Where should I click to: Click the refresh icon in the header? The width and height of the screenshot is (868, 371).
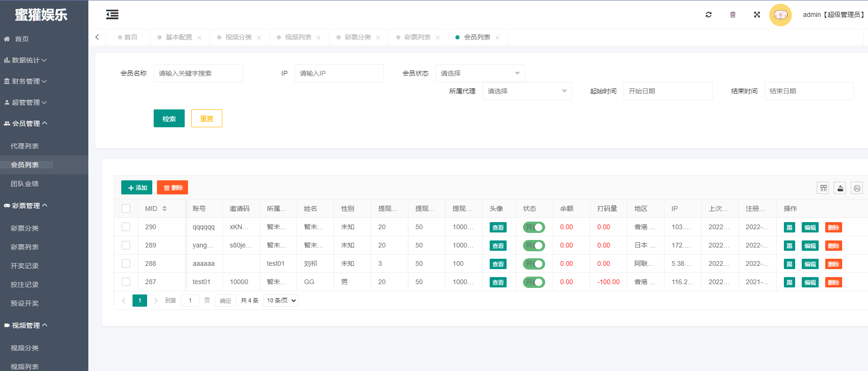709,15
